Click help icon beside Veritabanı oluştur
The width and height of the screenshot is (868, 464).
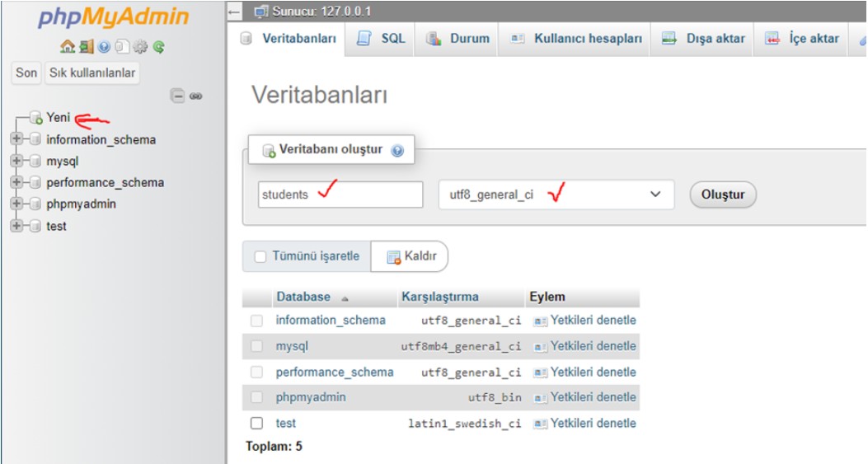click(x=397, y=150)
